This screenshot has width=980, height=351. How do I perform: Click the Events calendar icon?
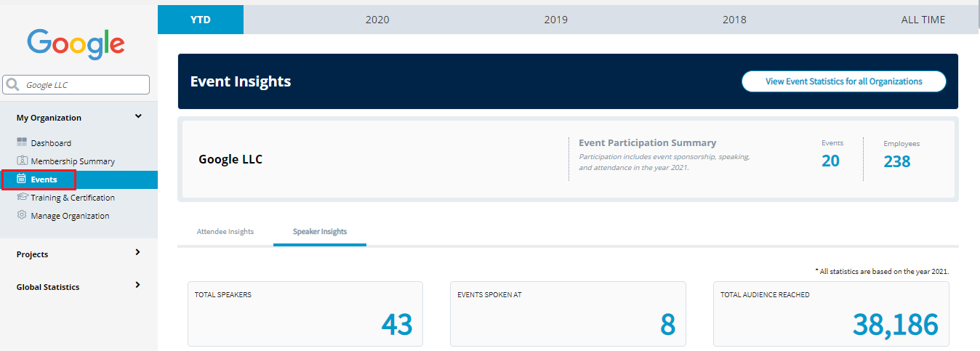point(22,179)
